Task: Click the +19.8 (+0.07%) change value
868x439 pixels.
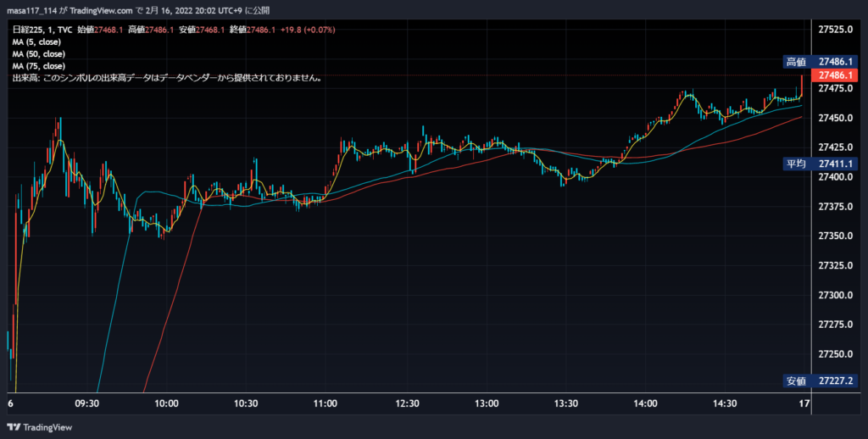Action: [x=308, y=30]
